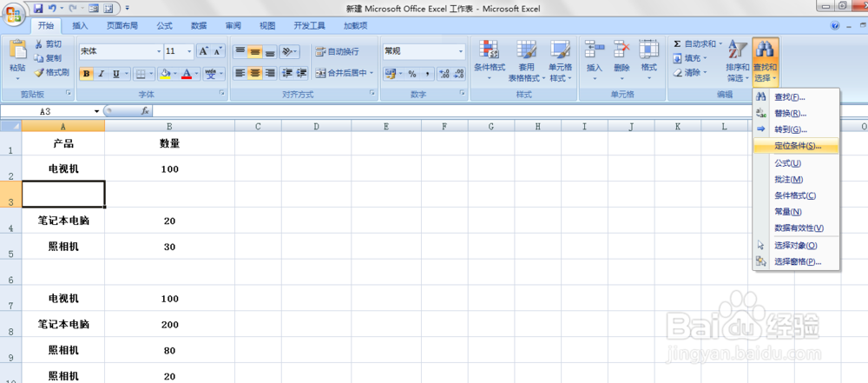Toggle Italic formatting

pos(101,74)
